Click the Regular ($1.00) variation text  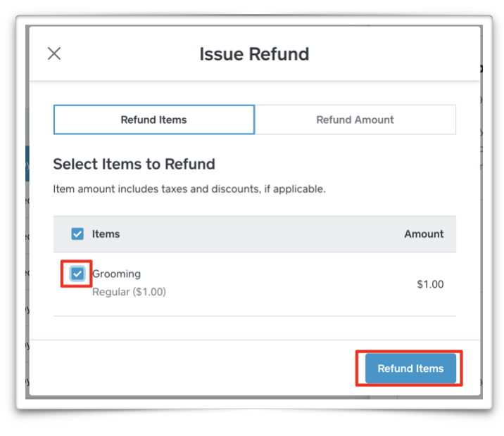[129, 292]
